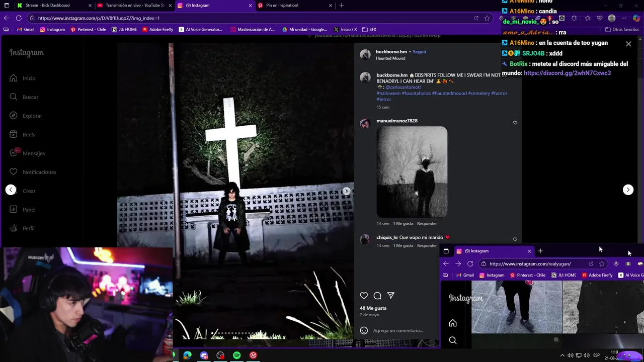The height and width of the screenshot is (362, 644).
Task: Switch to the YouTube Transmisión en vivo tab
Action: (x=134, y=6)
